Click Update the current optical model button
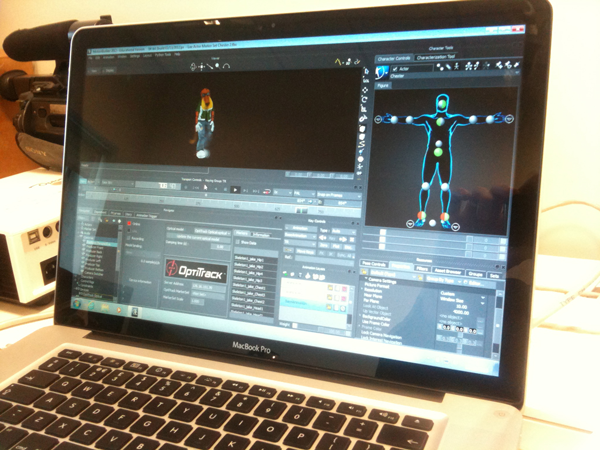This screenshot has height=450, width=600. [198, 238]
